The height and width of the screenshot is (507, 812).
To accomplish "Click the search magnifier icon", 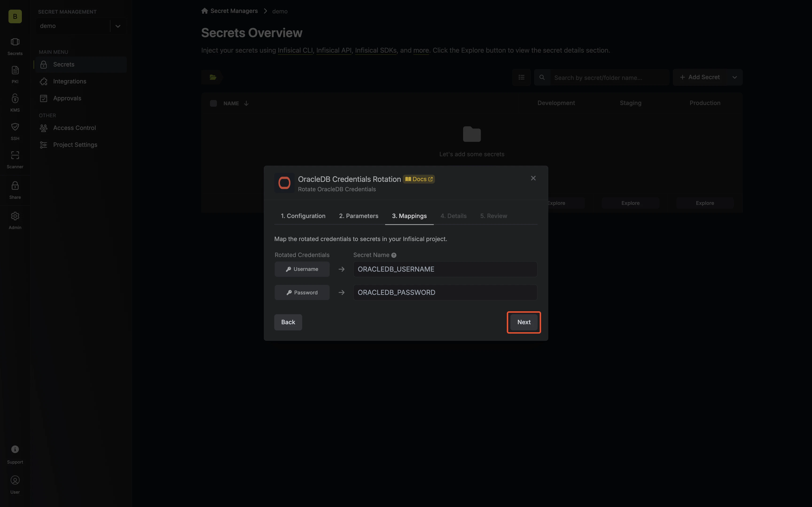I will pos(542,78).
